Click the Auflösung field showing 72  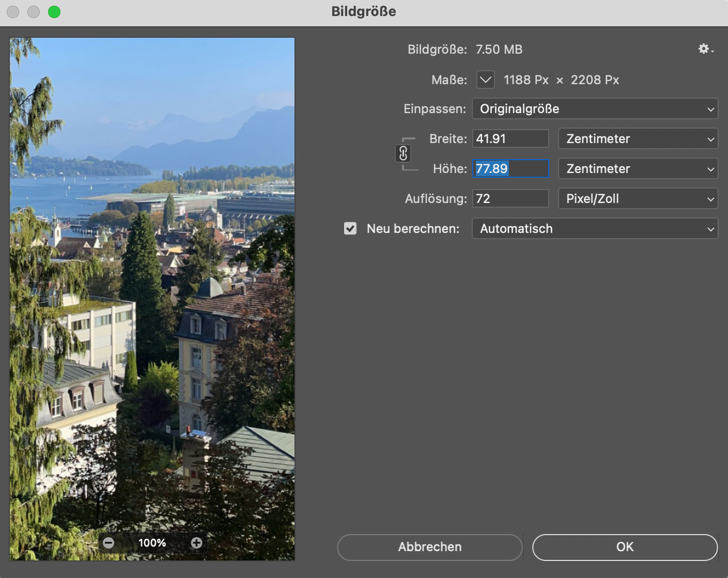510,198
